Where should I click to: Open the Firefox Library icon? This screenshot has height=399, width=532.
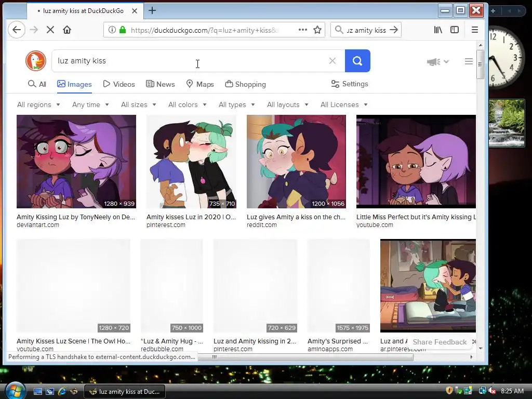tap(438, 30)
